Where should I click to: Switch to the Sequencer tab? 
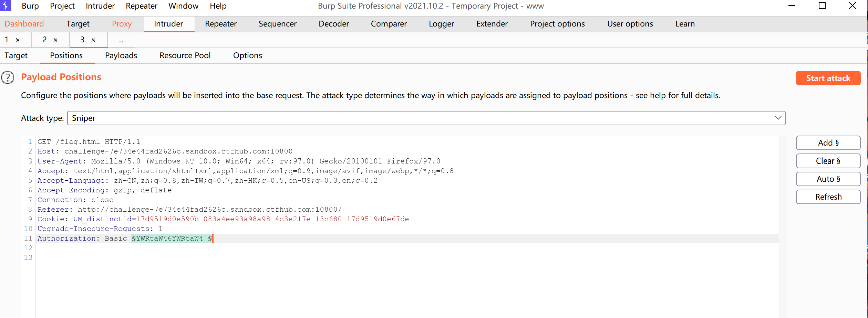click(x=278, y=24)
